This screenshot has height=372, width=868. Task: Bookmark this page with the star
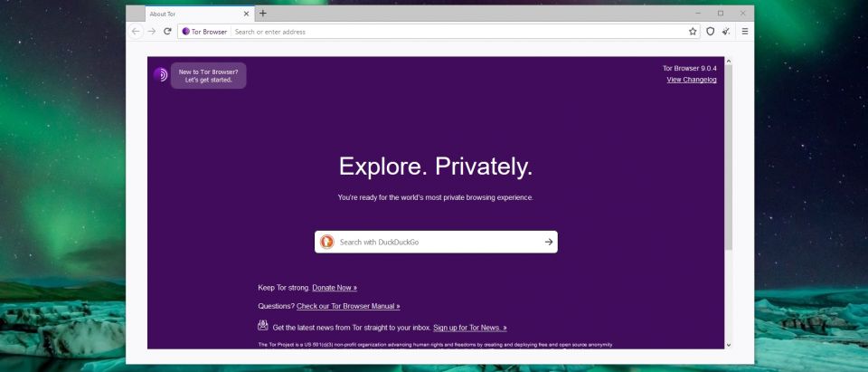point(693,32)
